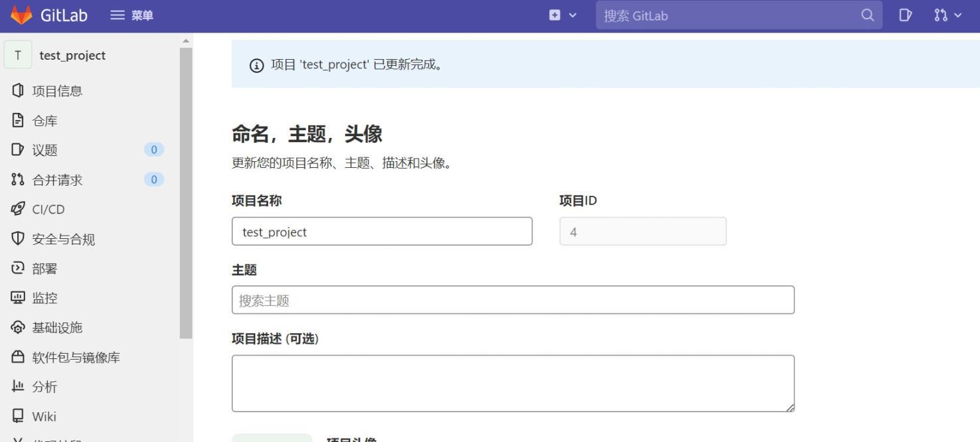The height and width of the screenshot is (442, 980).
Task: Click the 搜索 GitLab search field
Action: coord(730,15)
